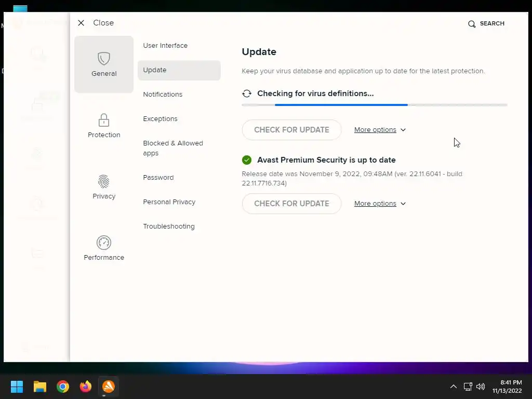Click the release date November 9, 2022 text
Image resolution: width=532 pixels, height=399 pixels.
(x=352, y=179)
